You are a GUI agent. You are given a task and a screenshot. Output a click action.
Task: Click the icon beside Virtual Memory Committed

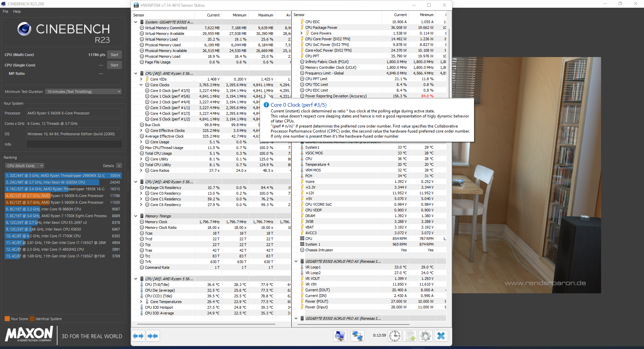coord(142,28)
